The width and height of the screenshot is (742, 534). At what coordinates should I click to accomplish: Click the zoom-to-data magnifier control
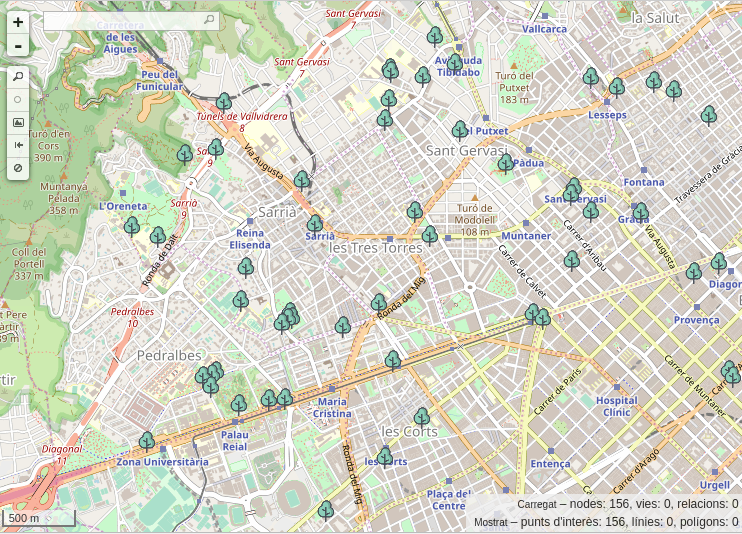pos(18,76)
